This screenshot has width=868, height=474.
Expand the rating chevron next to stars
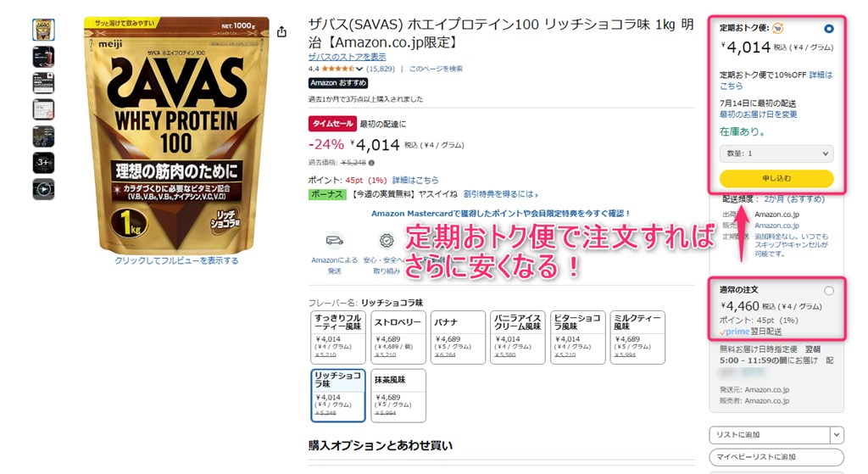[359, 70]
